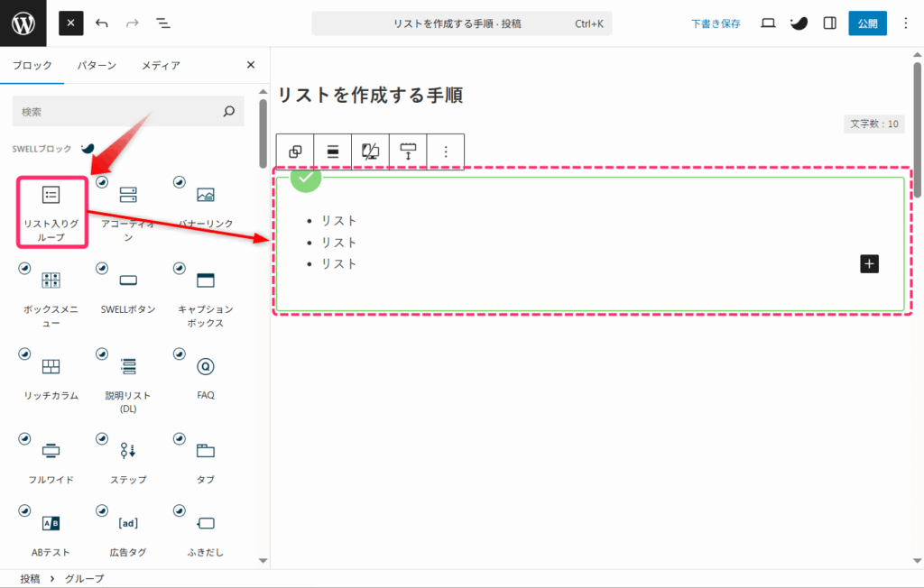Open the alignment toolbar option
This screenshot has width=924, height=588.
[333, 152]
